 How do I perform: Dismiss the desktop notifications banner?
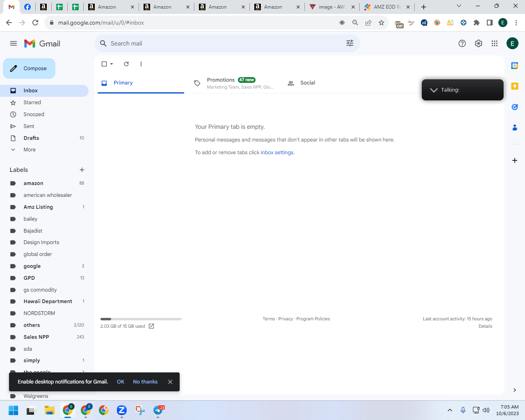[x=170, y=382]
